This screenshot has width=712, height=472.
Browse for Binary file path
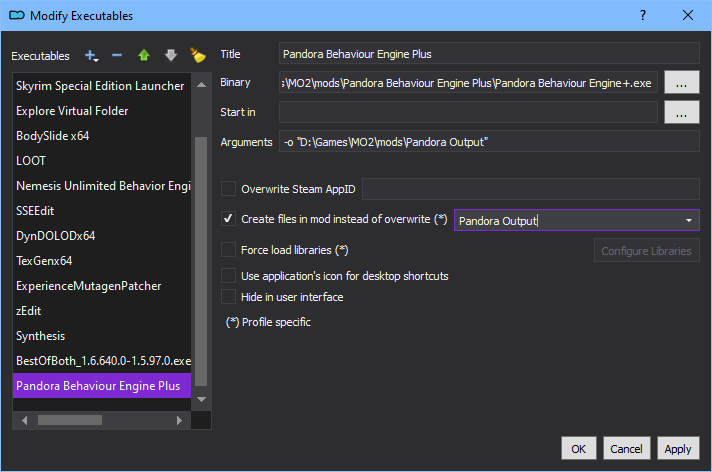tap(681, 82)
